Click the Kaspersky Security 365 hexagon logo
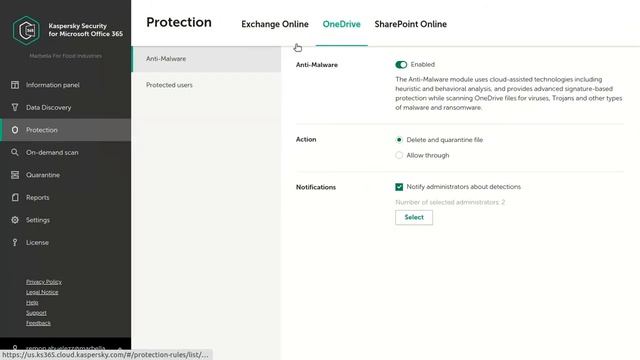 [26, 30]
